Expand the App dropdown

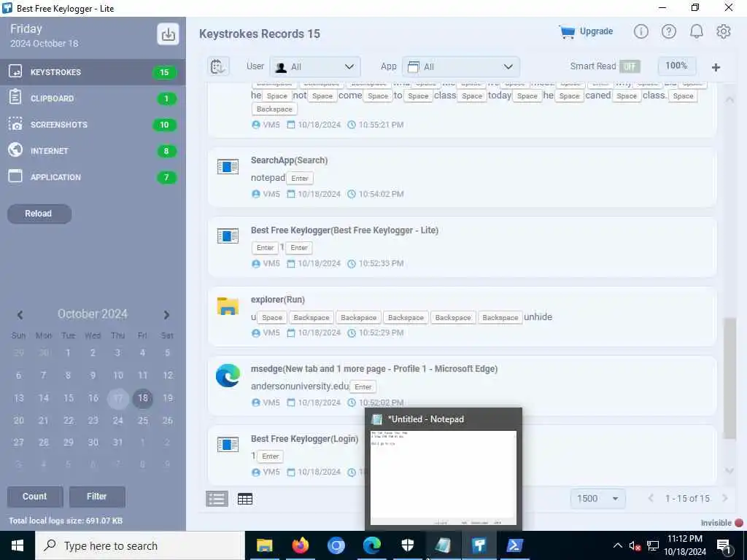pos(461,66)
